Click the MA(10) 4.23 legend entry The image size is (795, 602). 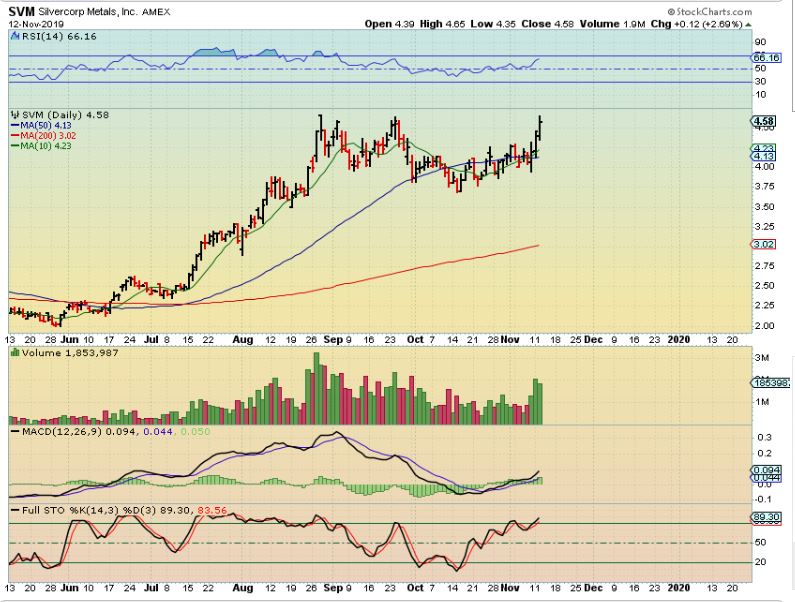(x=41, y=146)
